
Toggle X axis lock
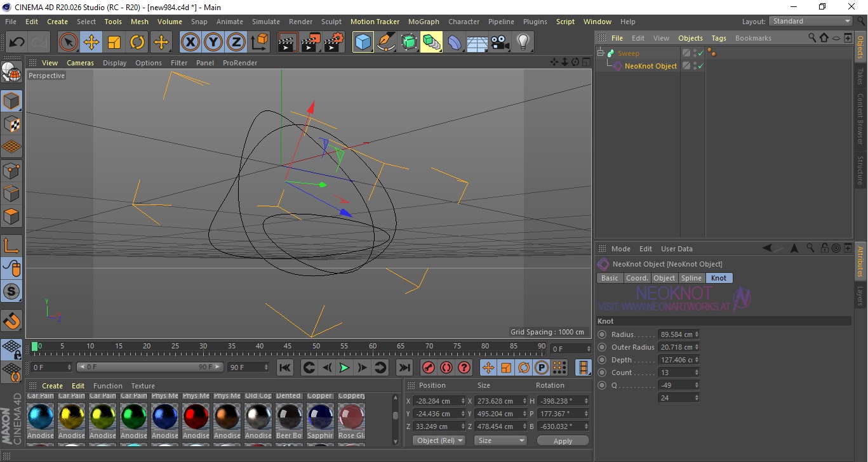(190, 43)
